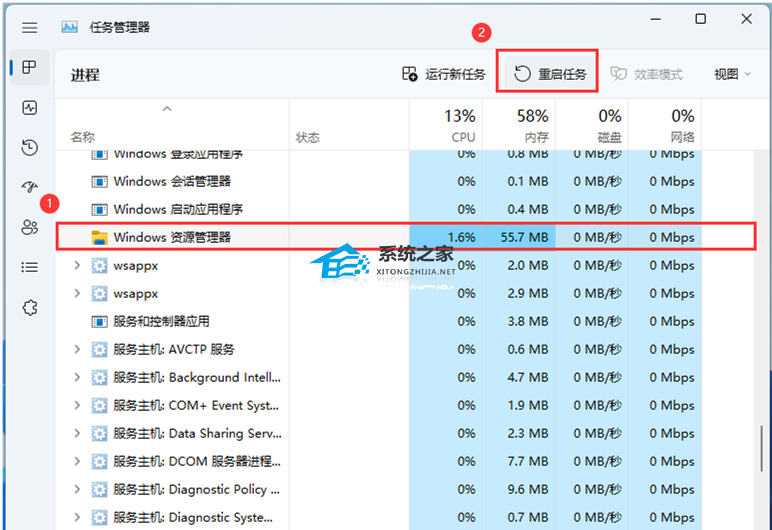Click the 服务和控制器应用 process icon
This screenshot has height=530, width=772.
click(x=99, y=322)
